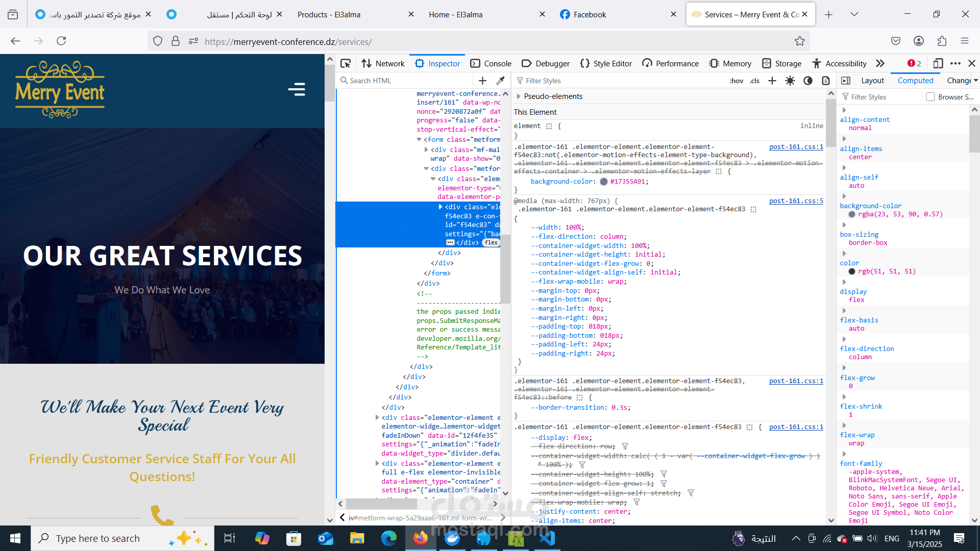Viewport: 980px width, 551px height.
Task: Expand the Pseudo-elements section
Action: click(519, 96)
